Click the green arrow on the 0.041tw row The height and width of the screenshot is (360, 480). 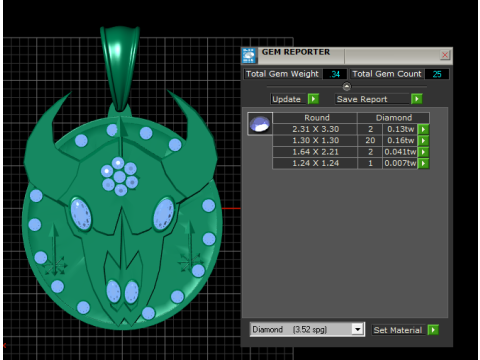point(423,152)
